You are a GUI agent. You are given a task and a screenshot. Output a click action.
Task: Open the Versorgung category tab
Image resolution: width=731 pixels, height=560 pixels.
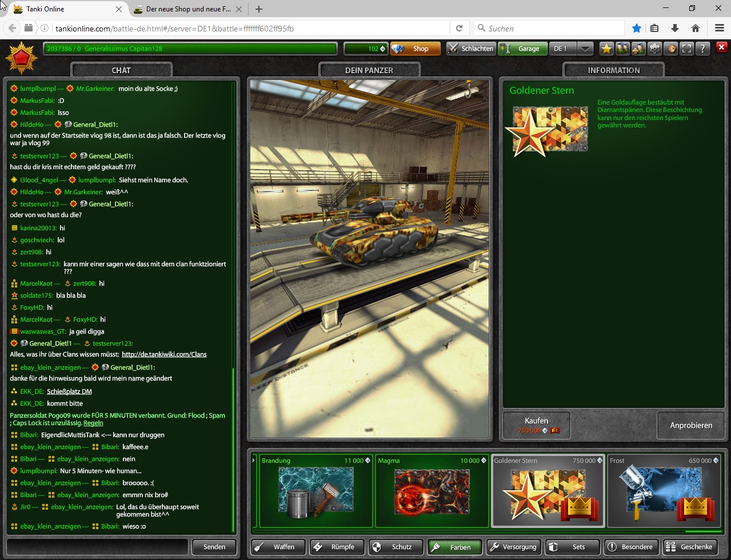pyautogui.click(x=513, y=547)
